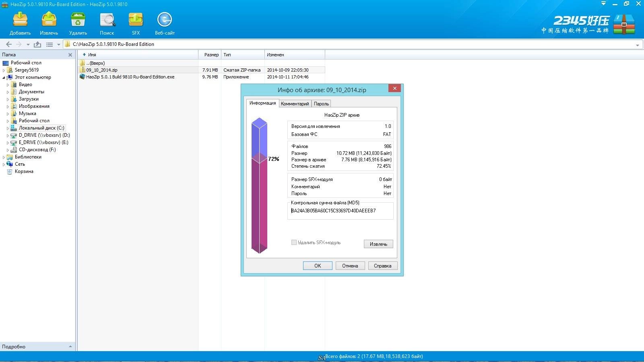Expand the Загрузки tree node
The width and height of the screenshot is (644, 362).
[8, 99]
